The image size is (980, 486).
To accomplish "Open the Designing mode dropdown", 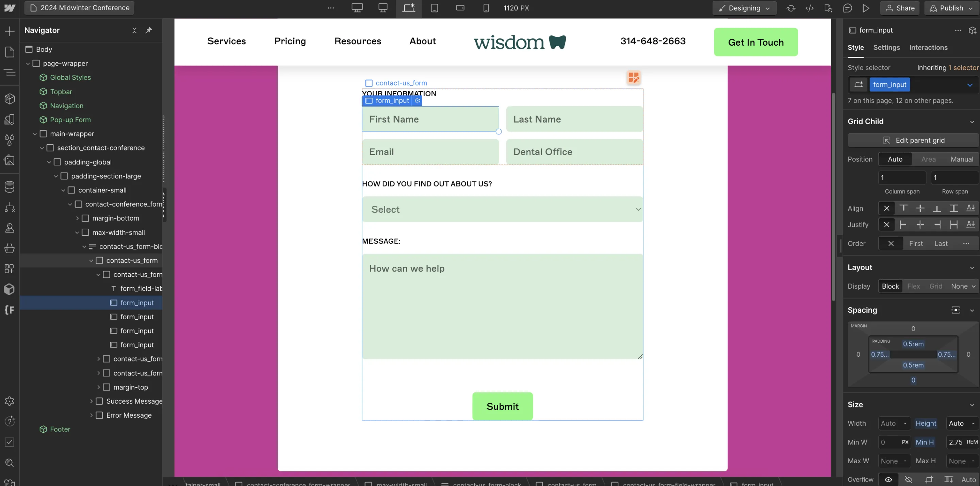I will (x=744, y=8).
